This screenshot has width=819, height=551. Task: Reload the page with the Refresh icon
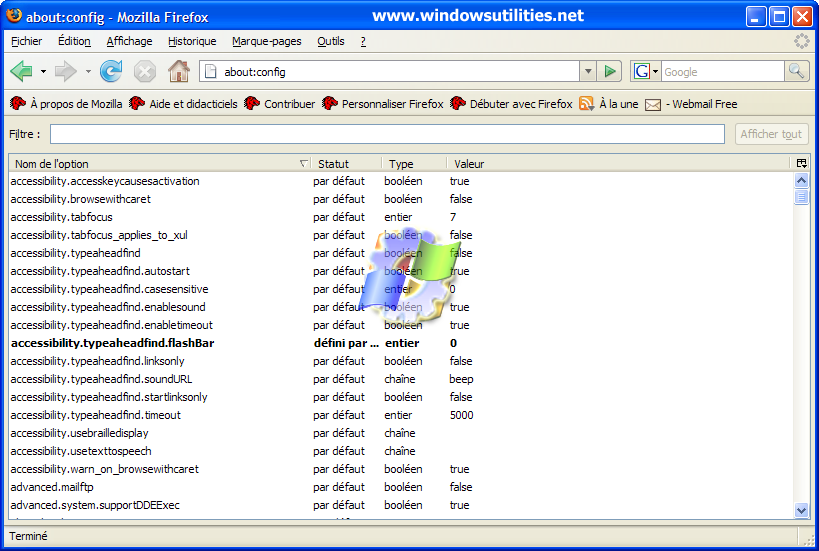(x=111, y=72)
